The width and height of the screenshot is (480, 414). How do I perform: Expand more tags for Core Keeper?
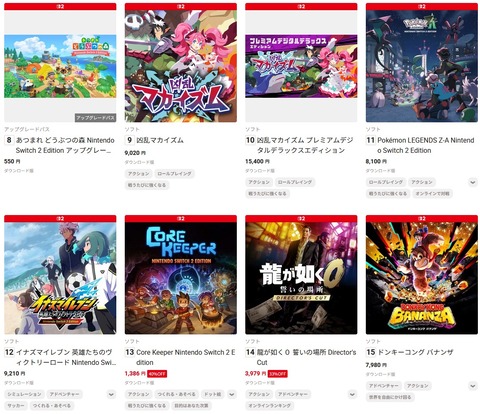point(232,394)
